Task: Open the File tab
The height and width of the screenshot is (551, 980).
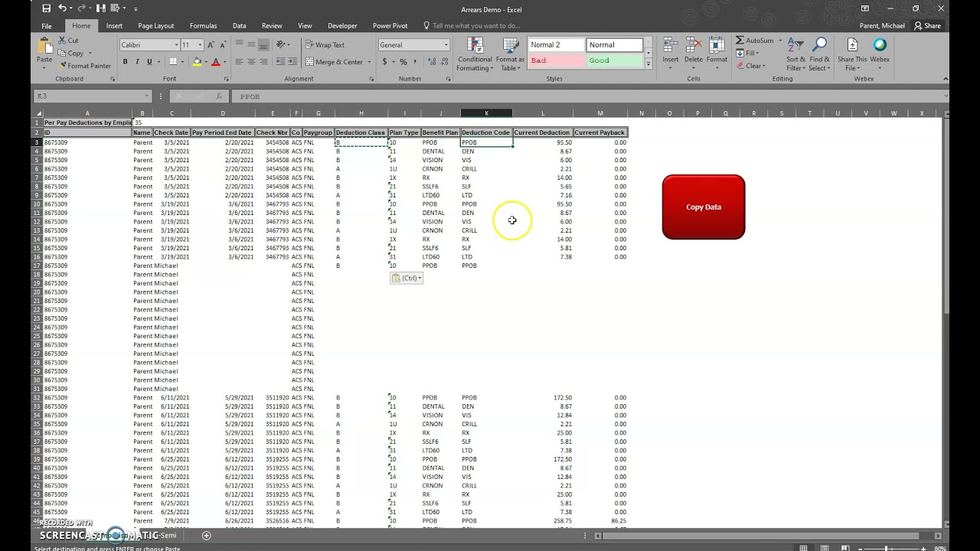Action: tap(47, 25)
